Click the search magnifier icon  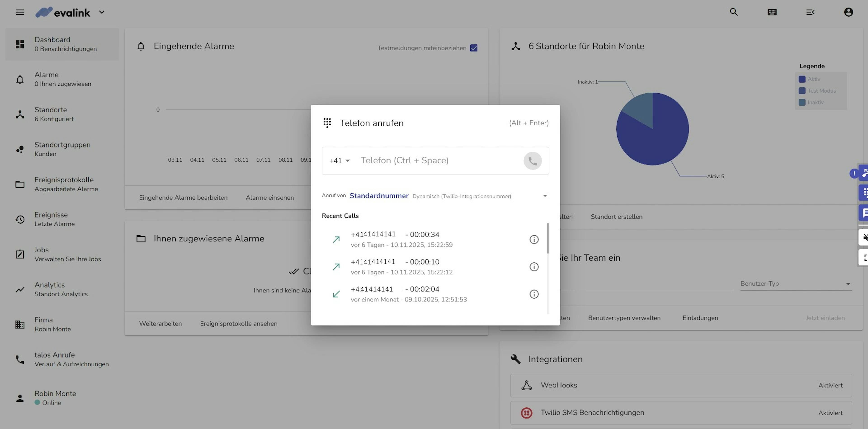734,12
